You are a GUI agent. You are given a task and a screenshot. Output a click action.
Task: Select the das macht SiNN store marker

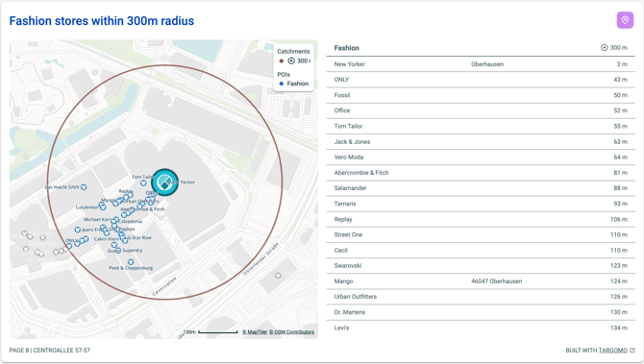tap(84, 187)
